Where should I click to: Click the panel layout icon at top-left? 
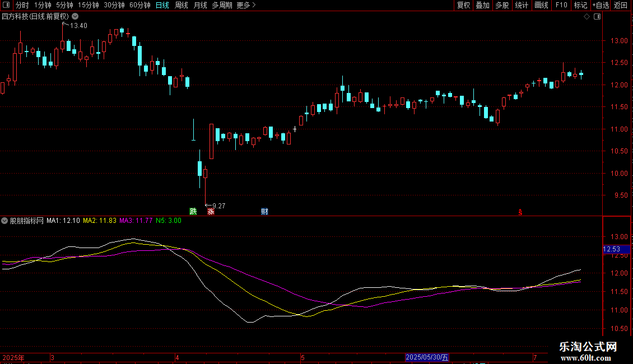[x=6, y=5]
